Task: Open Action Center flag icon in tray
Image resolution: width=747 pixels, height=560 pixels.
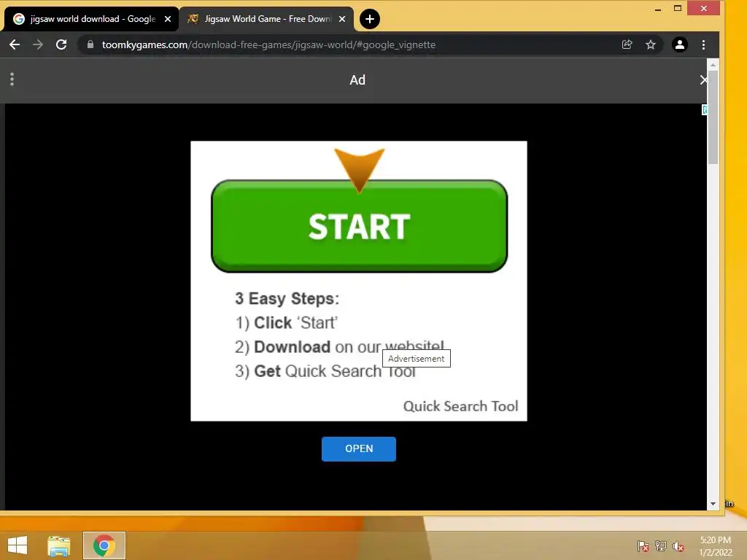Action: tap(643, 545)
